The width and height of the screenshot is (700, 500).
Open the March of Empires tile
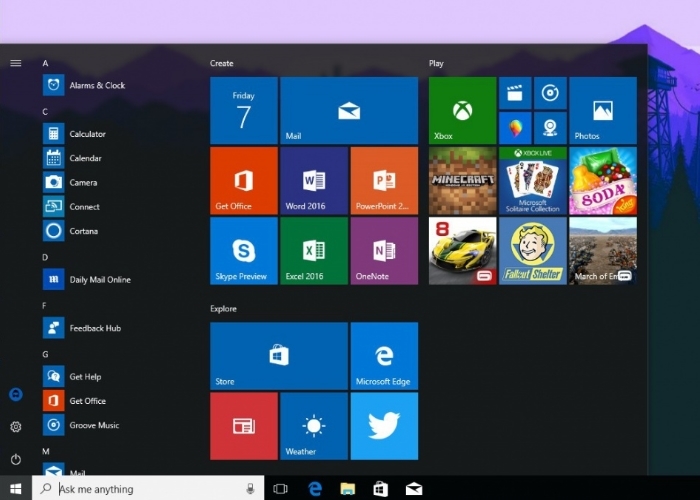pos(603,251)
